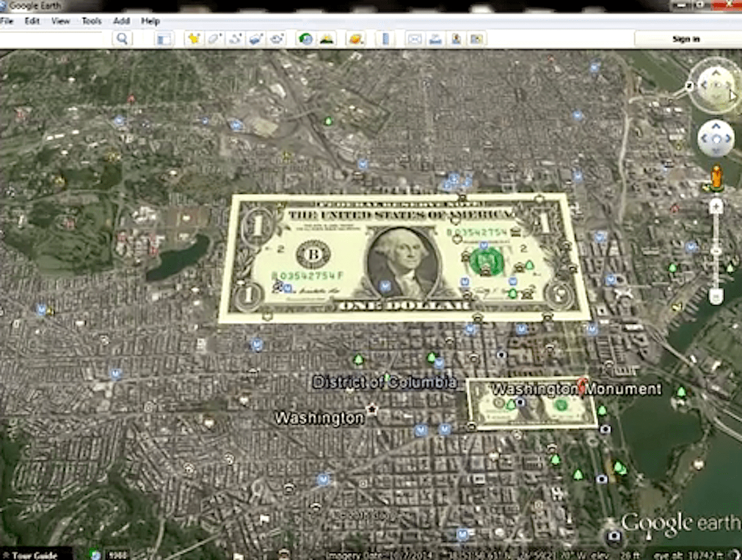Viewport: 742px width, 560px height.
Task: Open the Add menu
Action: [x=121, y=21]
